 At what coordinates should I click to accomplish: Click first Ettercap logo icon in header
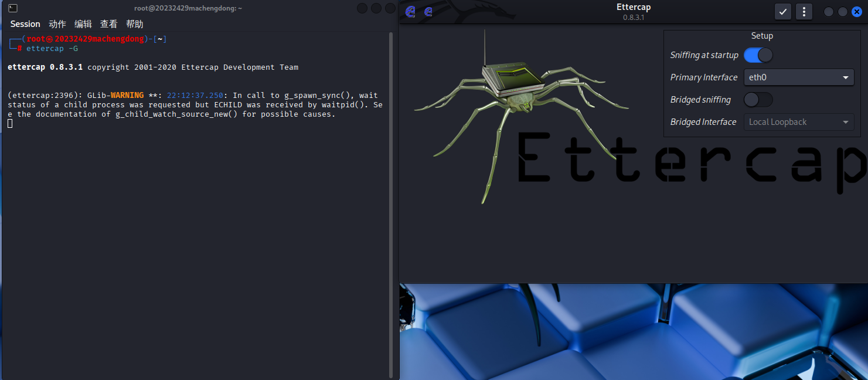[x=411, y=11]
